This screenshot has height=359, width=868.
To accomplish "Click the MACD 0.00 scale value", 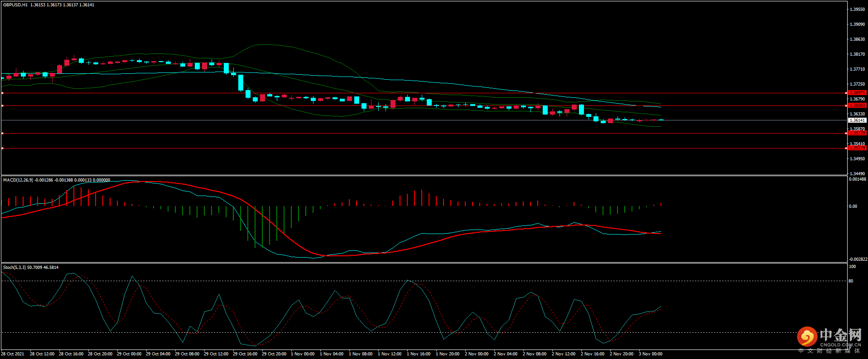I will (853, 206).
